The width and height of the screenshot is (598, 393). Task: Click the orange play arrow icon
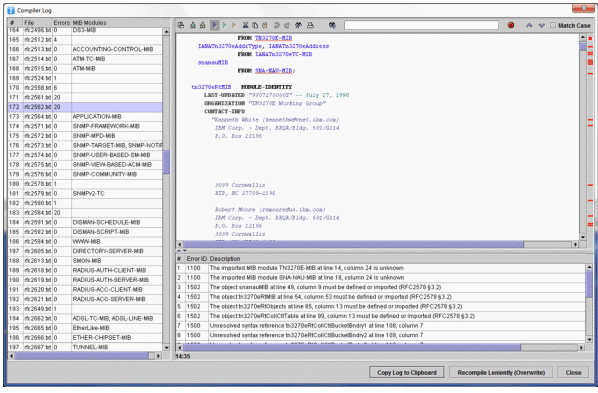point(234,25)
